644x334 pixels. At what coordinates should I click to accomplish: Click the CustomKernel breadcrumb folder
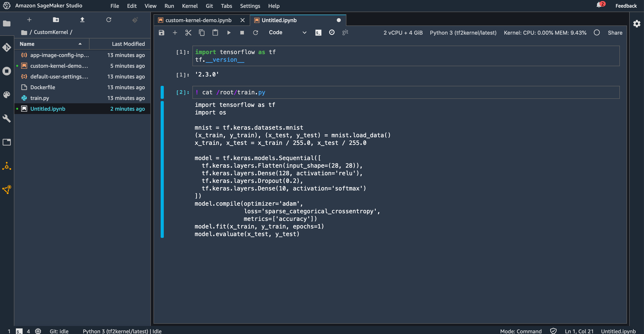coord(51,32)
